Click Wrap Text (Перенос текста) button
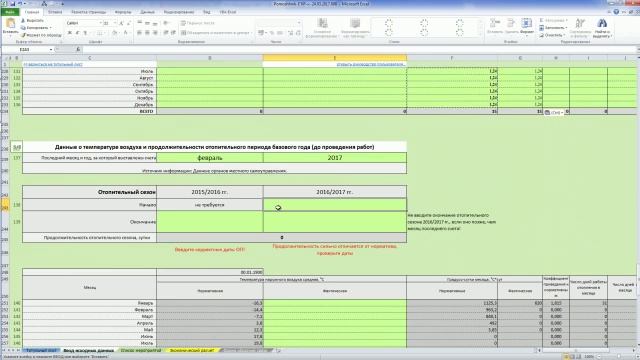The width and height of the screenshot is (640, 360). [198, 23]
